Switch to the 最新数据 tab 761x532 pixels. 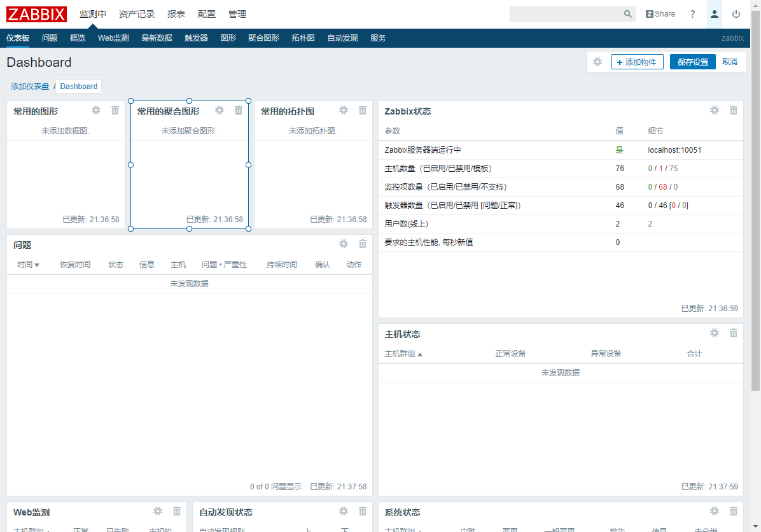pos(157,38)
